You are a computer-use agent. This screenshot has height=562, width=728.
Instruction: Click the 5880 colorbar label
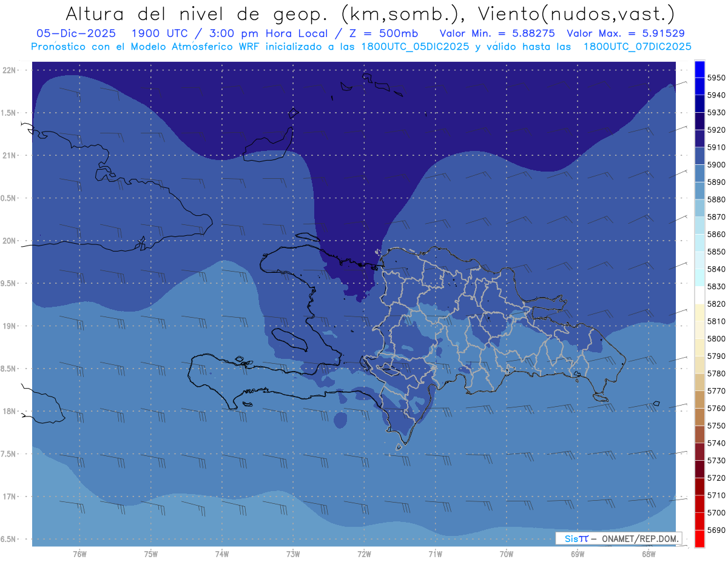pos(716,199)
